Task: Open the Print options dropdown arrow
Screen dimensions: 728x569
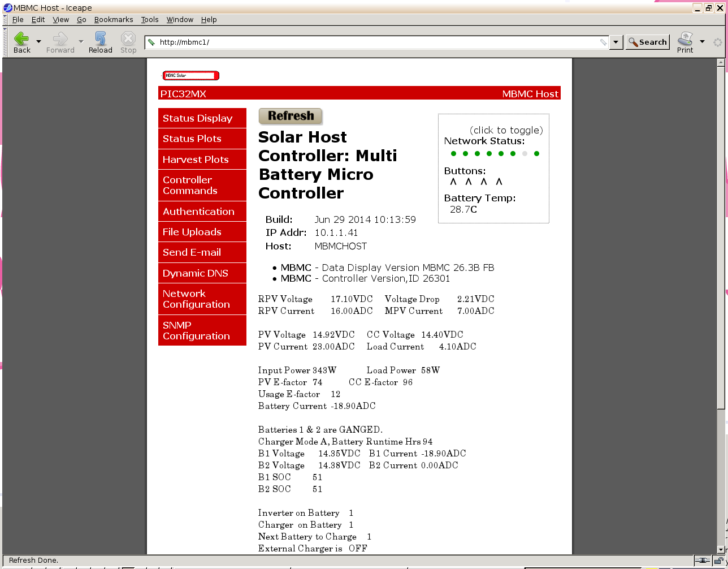Action: [702, 42]
